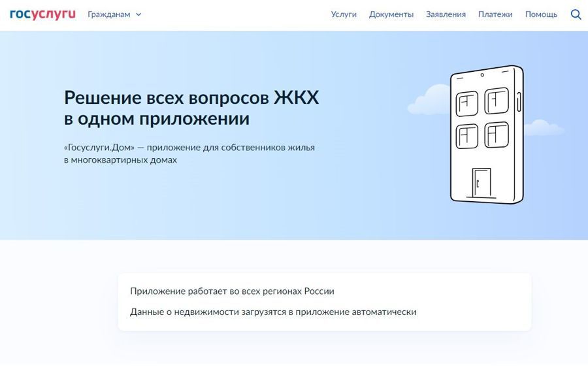Click text 'Данные о недвижимости загрузятся'
Screen dimensions: 588x392
(x=208, y=312)
